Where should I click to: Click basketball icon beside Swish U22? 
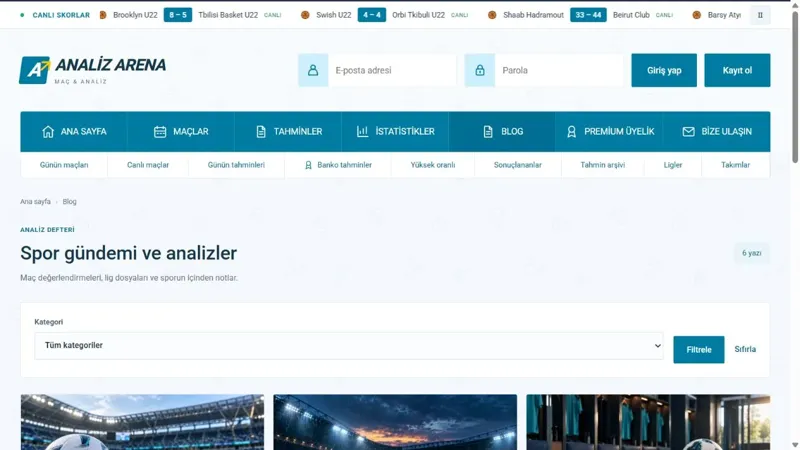pos(305,15)
